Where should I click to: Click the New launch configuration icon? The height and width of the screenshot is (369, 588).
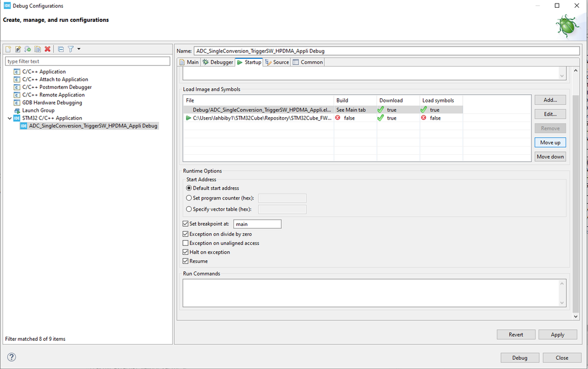coord(8,49)
